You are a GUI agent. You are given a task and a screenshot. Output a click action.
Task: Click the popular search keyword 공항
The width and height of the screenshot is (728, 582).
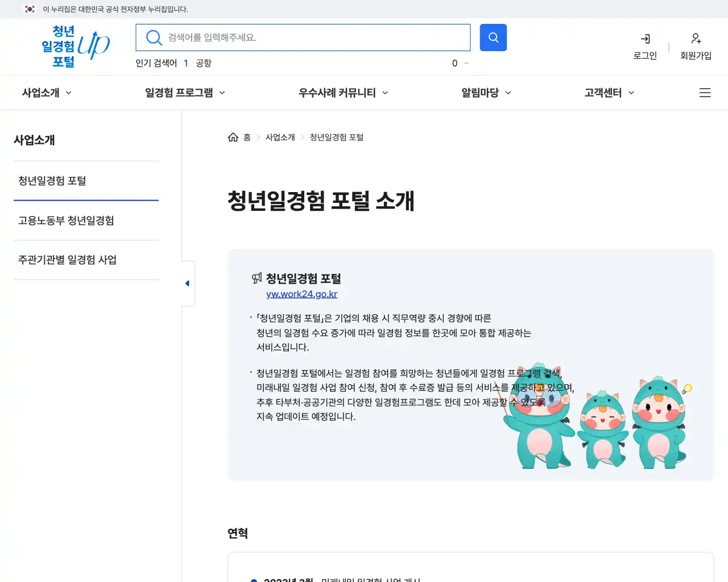point(203,63)
